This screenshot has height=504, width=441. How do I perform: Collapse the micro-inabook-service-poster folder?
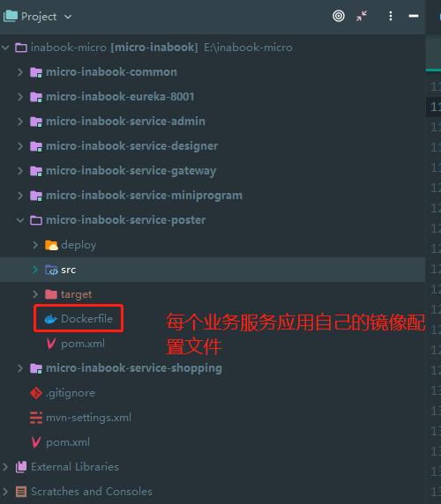(20, 220)
